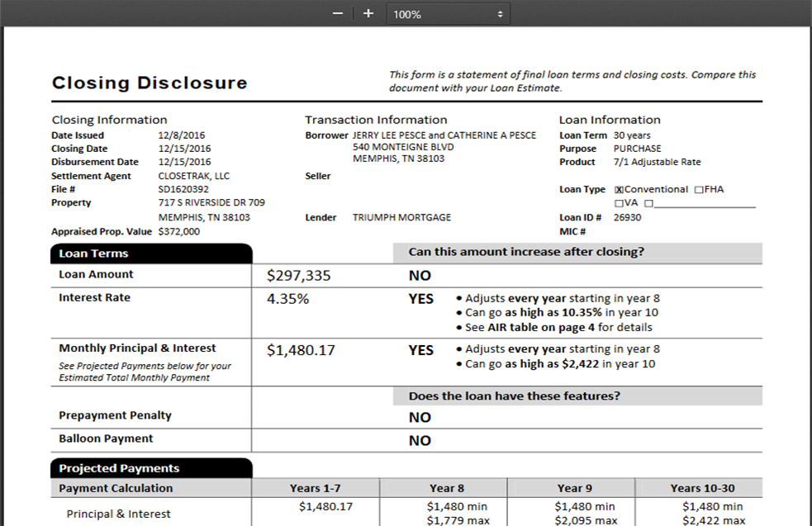
Task: Check the blank 'other' loan type box
Action: point(648,203)
